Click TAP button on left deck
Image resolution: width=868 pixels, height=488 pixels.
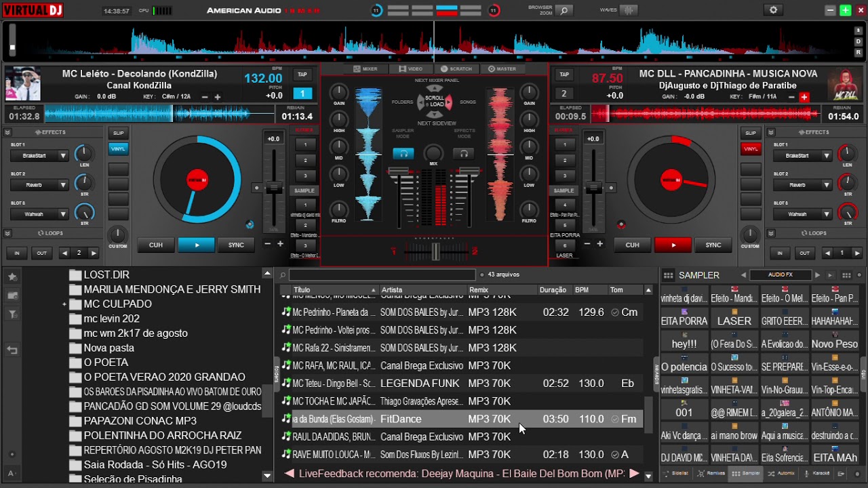click(302, 75)
